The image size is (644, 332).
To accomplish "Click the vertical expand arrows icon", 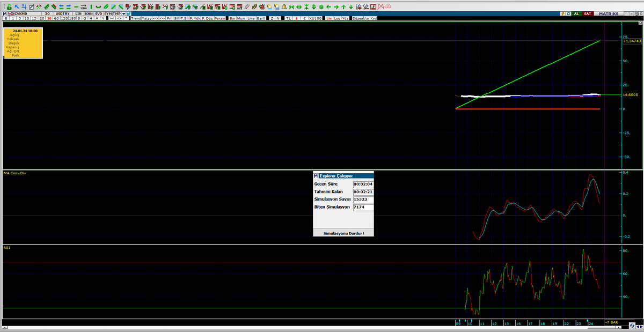I will (314, 7).
